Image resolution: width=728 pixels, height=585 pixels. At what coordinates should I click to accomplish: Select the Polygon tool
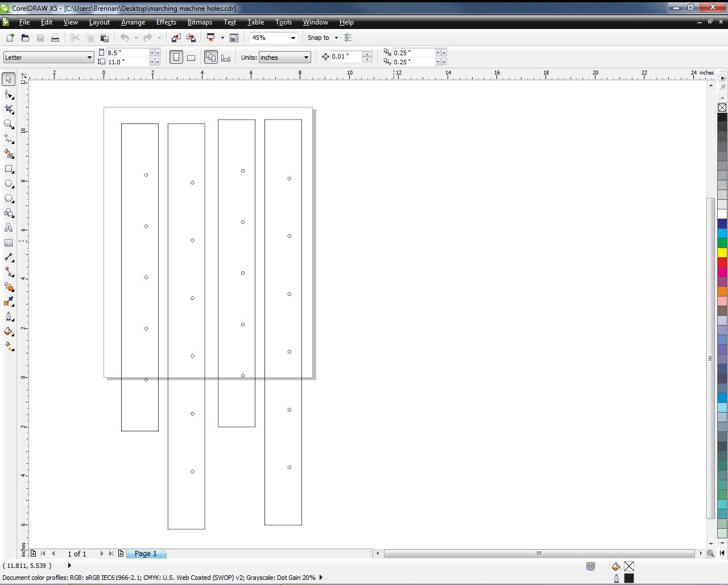[x=9, y=198]
